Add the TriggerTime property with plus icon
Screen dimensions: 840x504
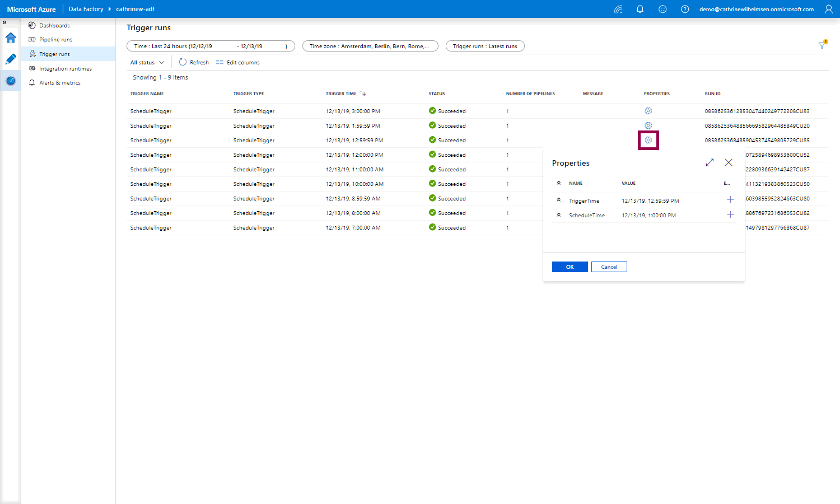pyautogui.click(x=730, y=200)
